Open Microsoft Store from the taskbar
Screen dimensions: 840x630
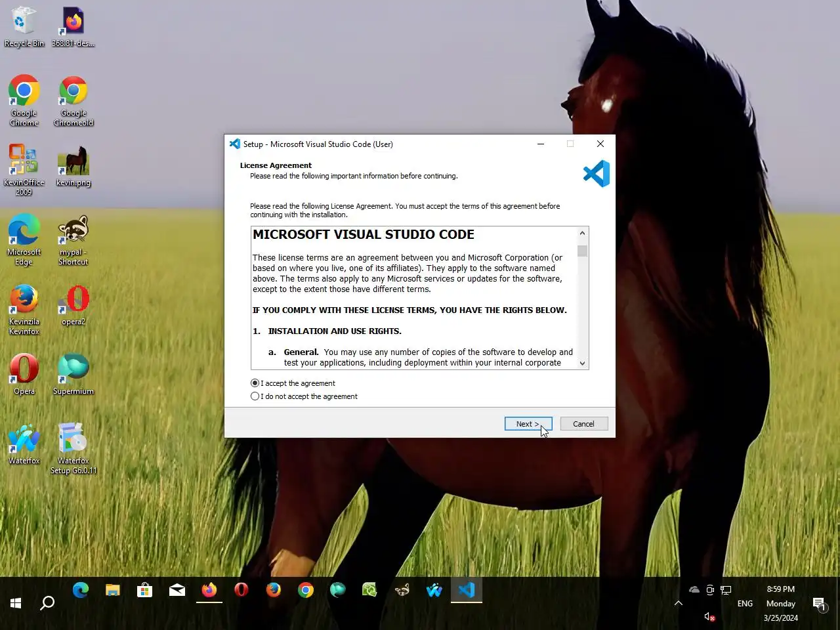click(145, 590)
